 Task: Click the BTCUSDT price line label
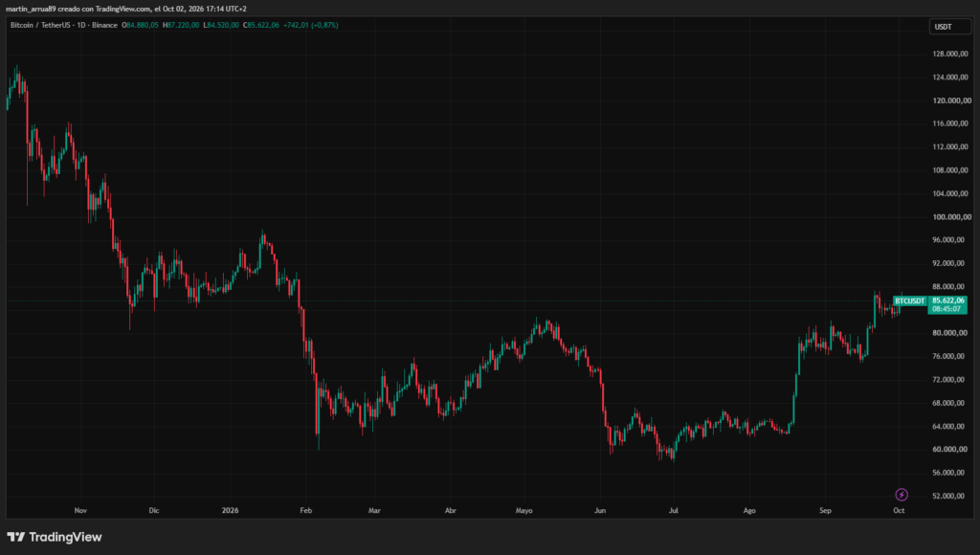coord(909,300)
